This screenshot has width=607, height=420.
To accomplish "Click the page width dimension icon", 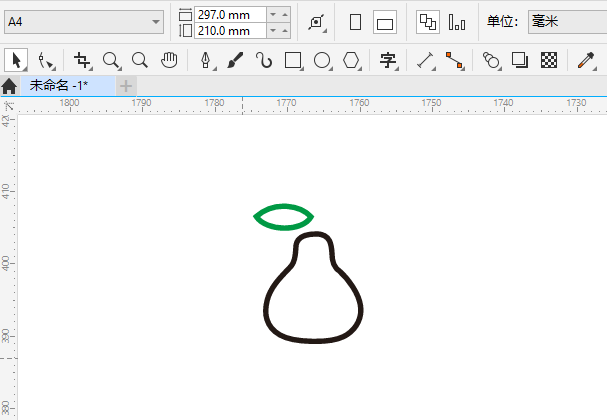I will [x=185, y=15].
